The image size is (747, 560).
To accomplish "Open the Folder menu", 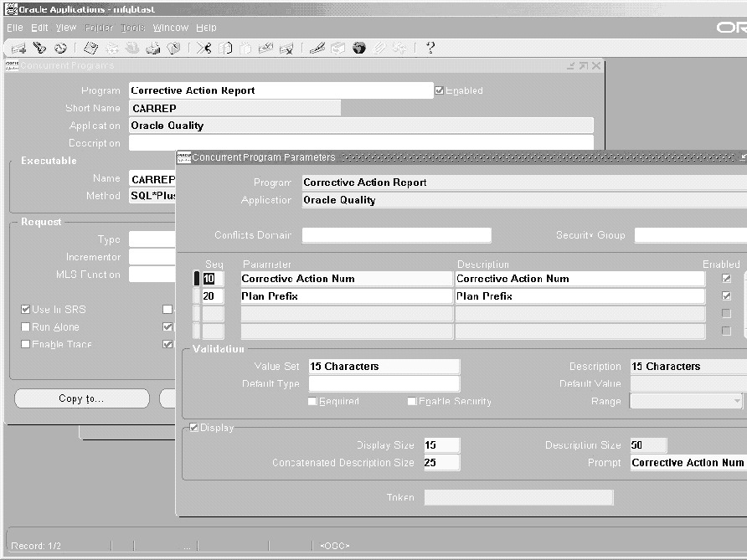I will pos(99,28).
